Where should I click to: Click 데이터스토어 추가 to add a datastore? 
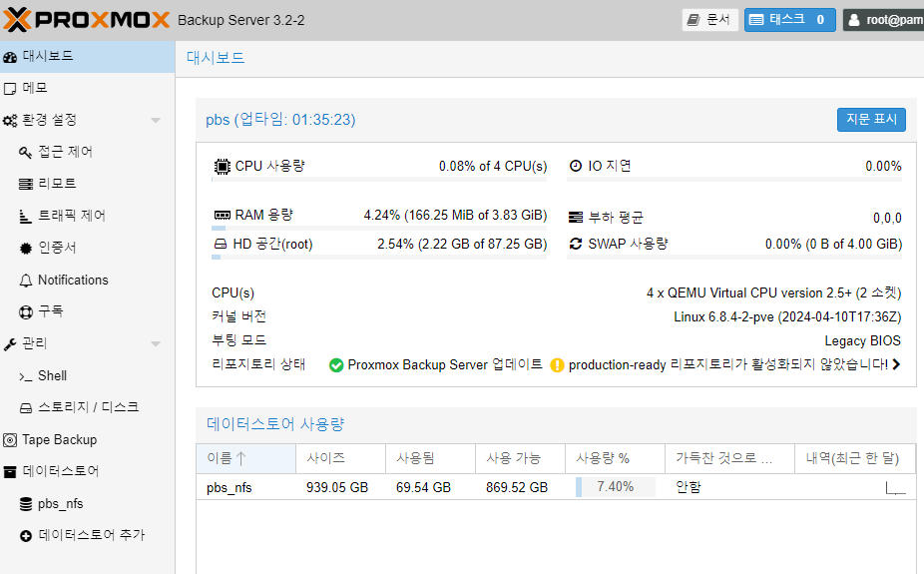click(87, 535)
